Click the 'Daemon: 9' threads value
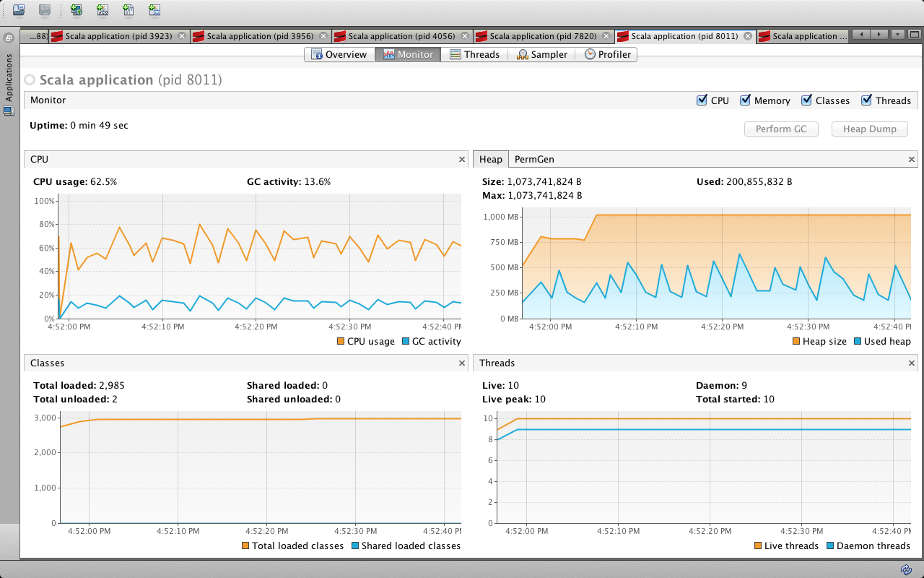The height and width of the screenshot is (578, 924). 721,386
